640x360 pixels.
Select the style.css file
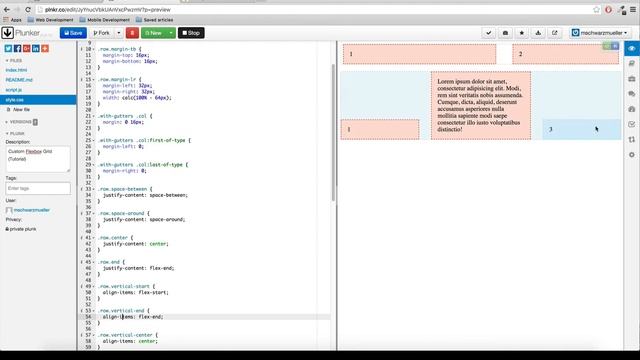38,100
